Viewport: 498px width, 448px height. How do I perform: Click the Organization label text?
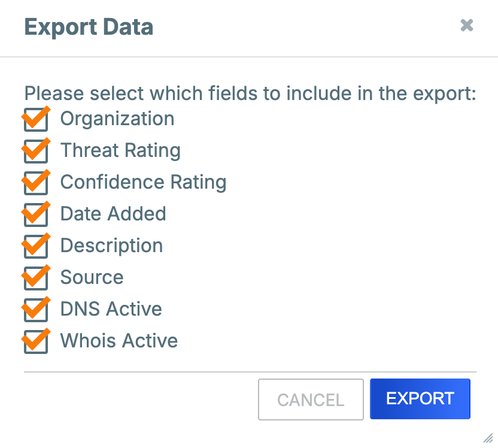coord(117,119)
